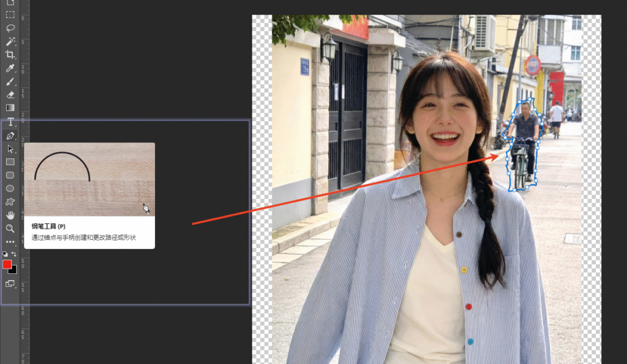The width and height of the screenshot is (627, 364).
Task: Select the Pen tool
Action: [10, 136]
